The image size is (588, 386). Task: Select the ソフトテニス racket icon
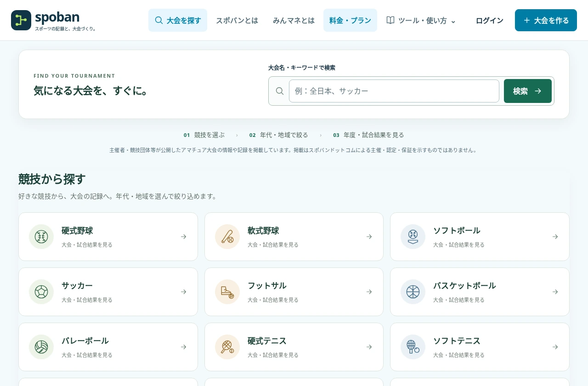point(413,347)
